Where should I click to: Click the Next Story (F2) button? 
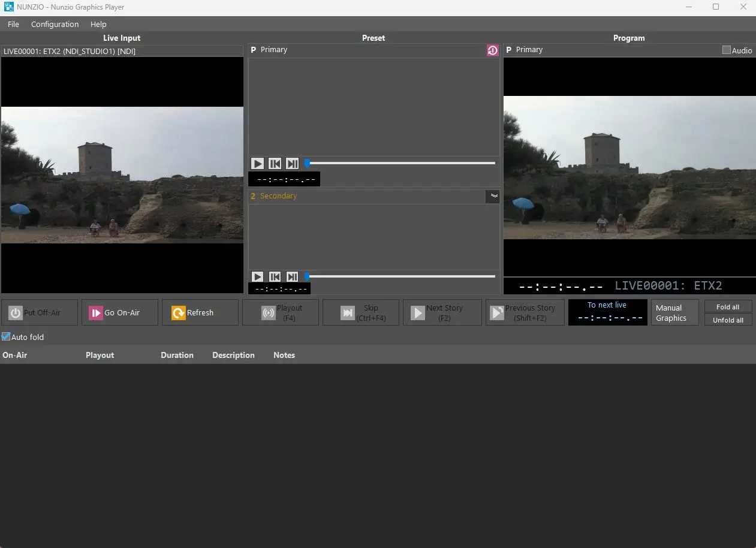(x=442, y=312)
